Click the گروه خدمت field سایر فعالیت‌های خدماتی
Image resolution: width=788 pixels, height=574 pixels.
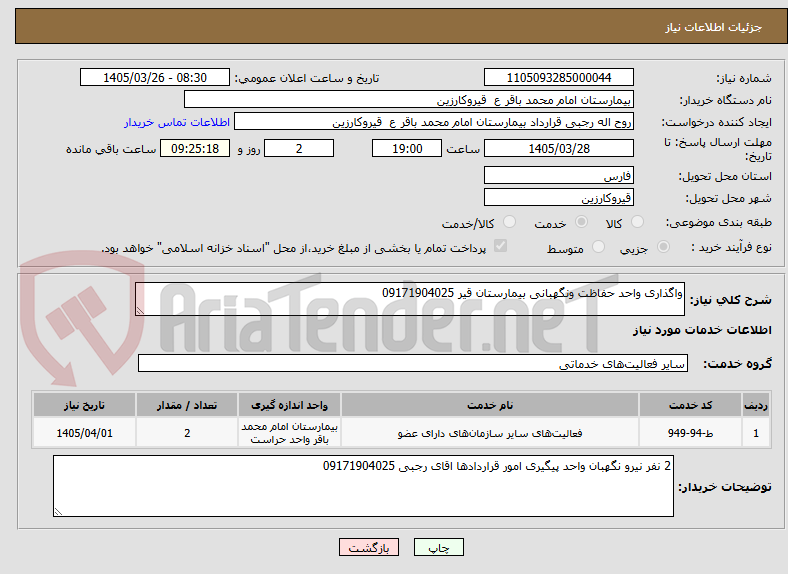413,363
